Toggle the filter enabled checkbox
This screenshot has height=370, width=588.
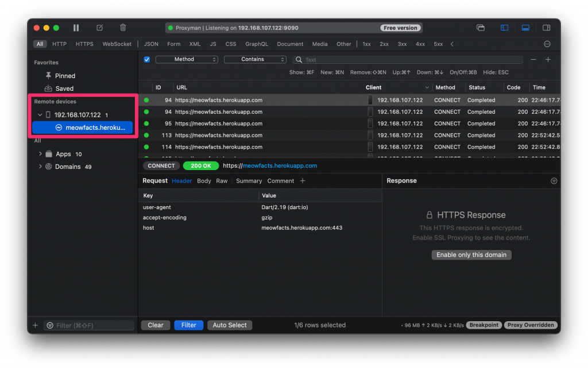pos(146,59)
